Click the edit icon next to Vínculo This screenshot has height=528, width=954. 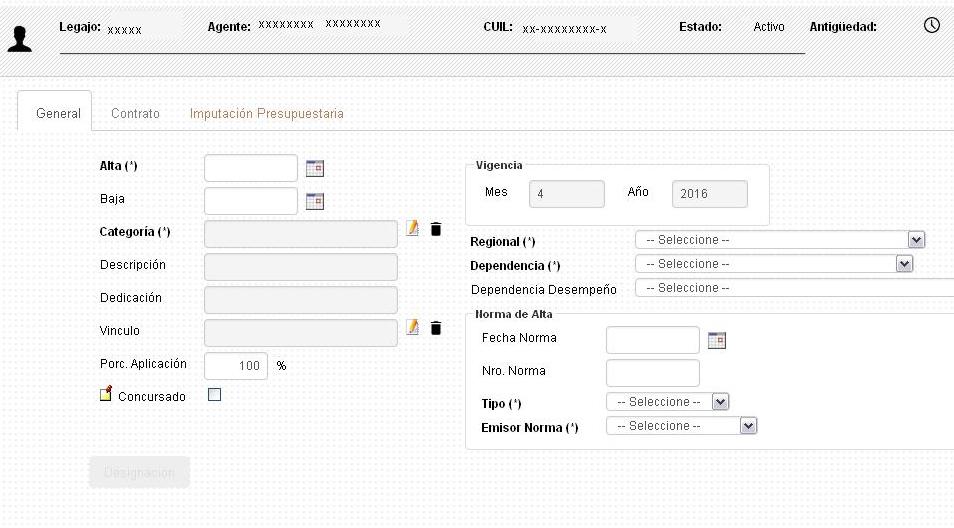[x=413, y=327]
